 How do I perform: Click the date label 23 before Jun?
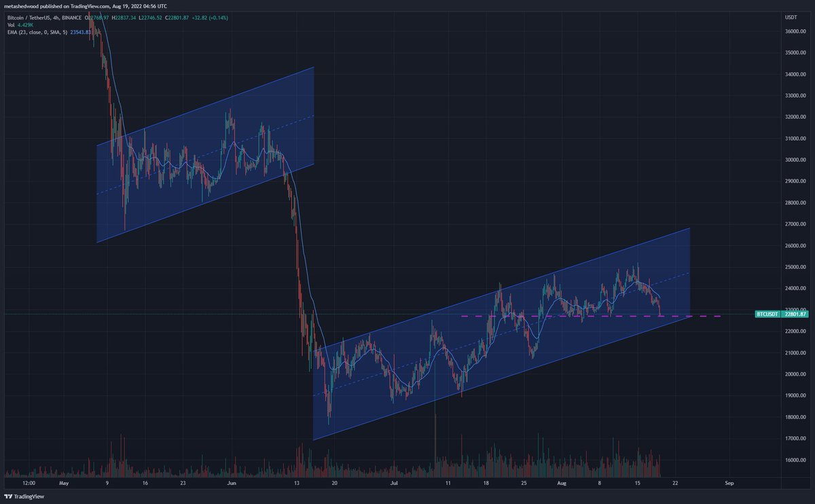(183, 483)
